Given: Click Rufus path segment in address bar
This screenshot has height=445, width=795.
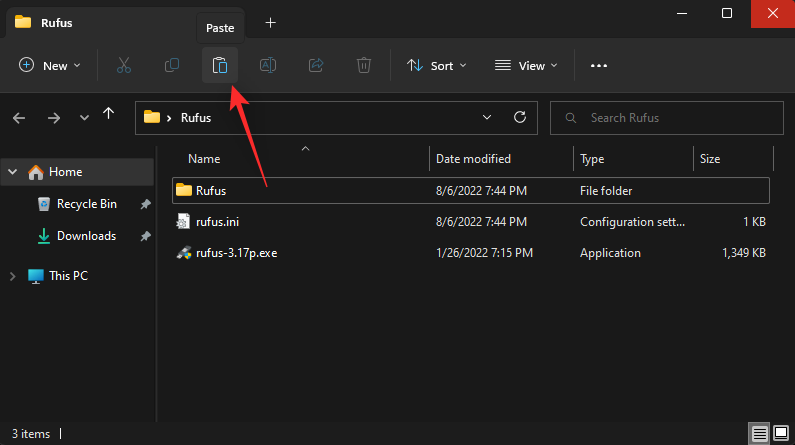Looking at the screenshot, I should point(196,118).
